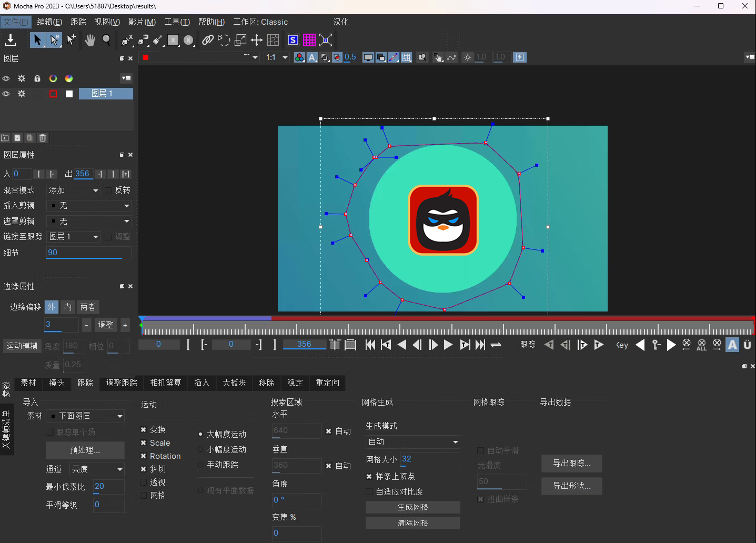Screen dimensions: 756x543
Task: Click the align surface icon
Action: click(x=326, y=40)
